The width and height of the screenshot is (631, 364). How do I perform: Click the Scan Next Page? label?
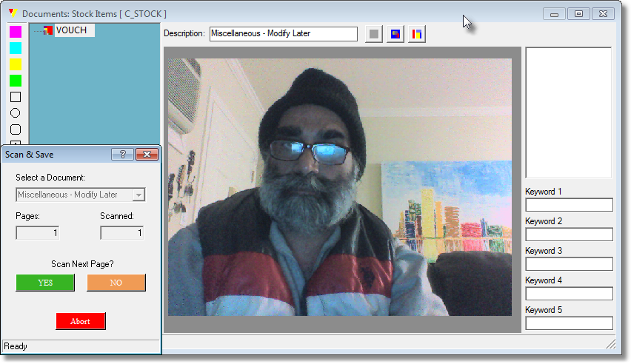click(82, 264)
